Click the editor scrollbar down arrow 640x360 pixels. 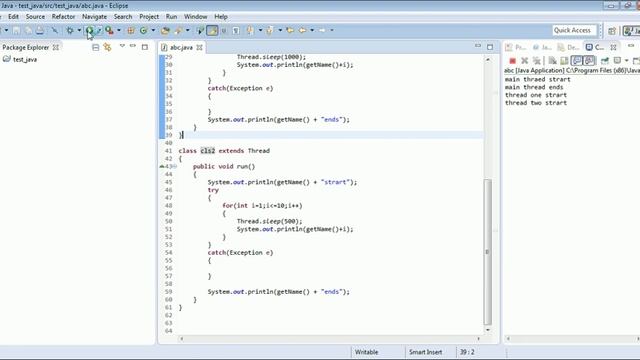pos(488,330)
